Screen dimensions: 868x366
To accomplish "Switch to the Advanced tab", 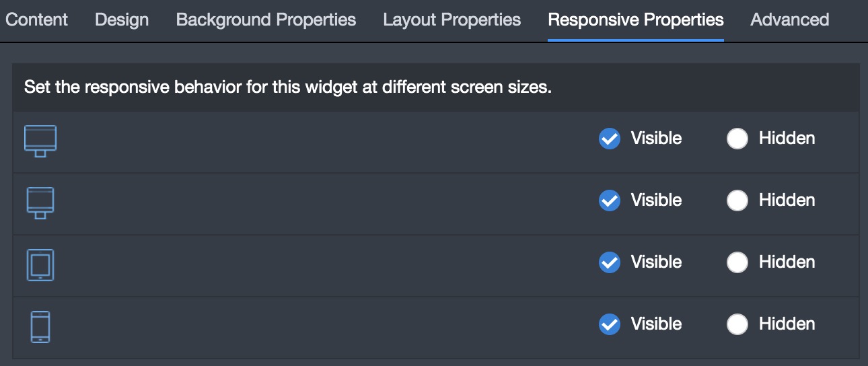I will [x=790, y=20].
